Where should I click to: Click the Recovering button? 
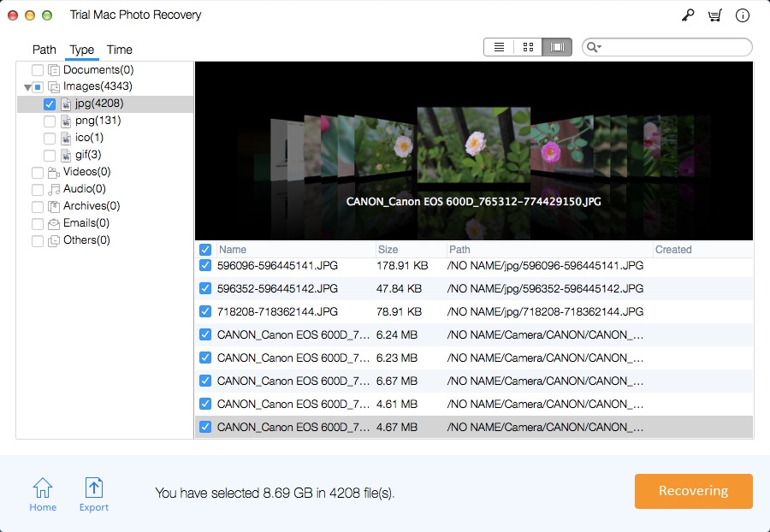point(693,491)
